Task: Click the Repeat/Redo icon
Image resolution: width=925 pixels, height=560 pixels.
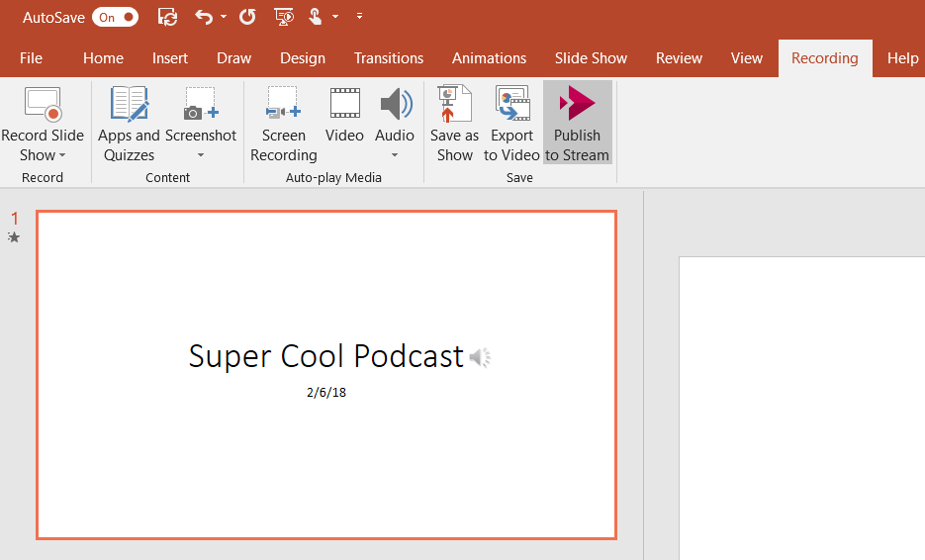Action: [x=247, y=17]
